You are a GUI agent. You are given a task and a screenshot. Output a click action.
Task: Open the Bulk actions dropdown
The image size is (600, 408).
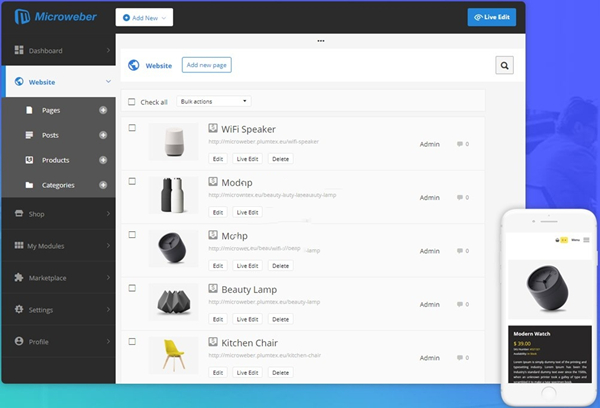click(213, 102)
